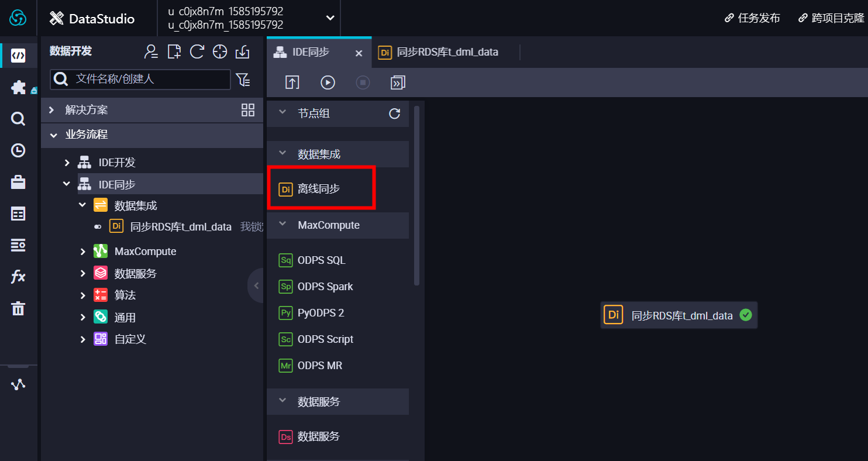Run the workflow with play button
The width and height of the screenshot is (868, 461).
tap(328, 82)
